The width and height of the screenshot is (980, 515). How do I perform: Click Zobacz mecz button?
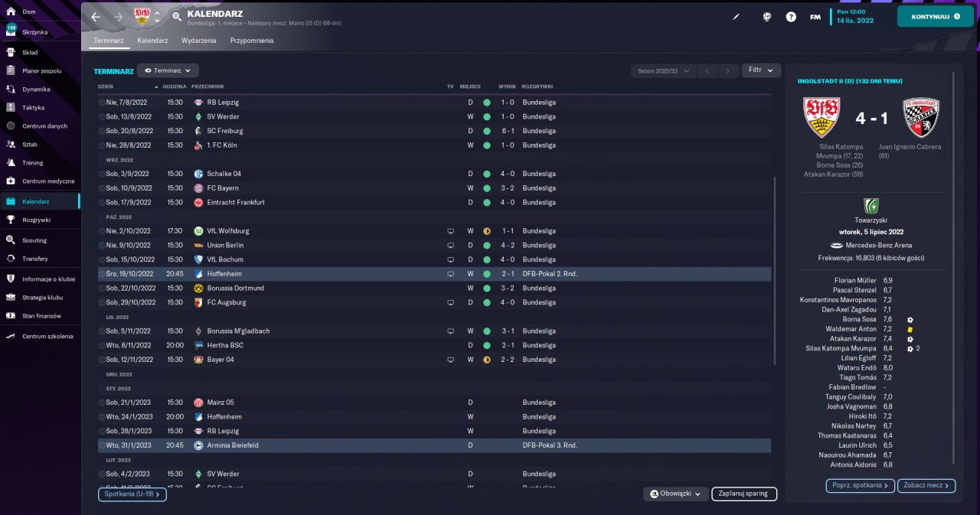[x=926, y=485]
